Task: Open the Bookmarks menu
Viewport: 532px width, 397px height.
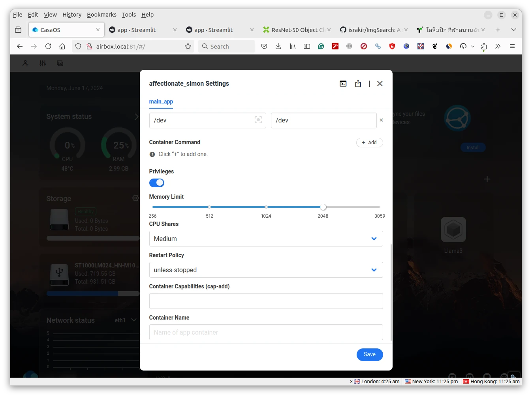Action: point(102,15)
